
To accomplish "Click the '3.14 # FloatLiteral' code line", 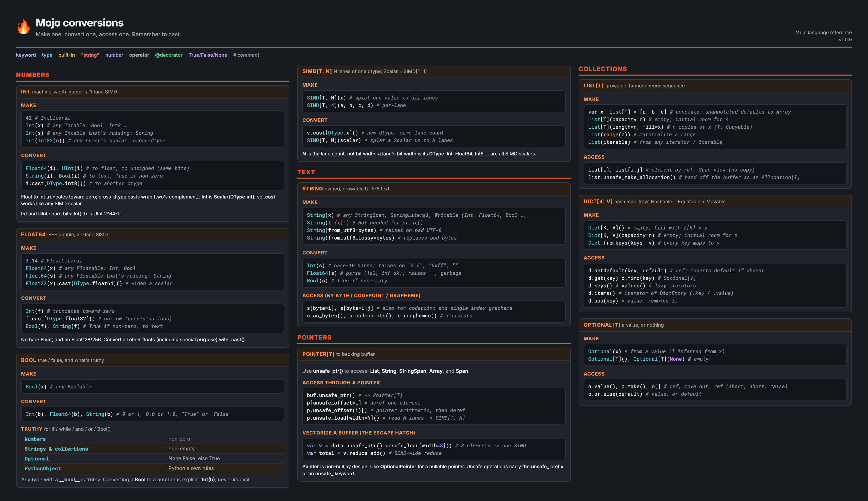I will point(54,261).
